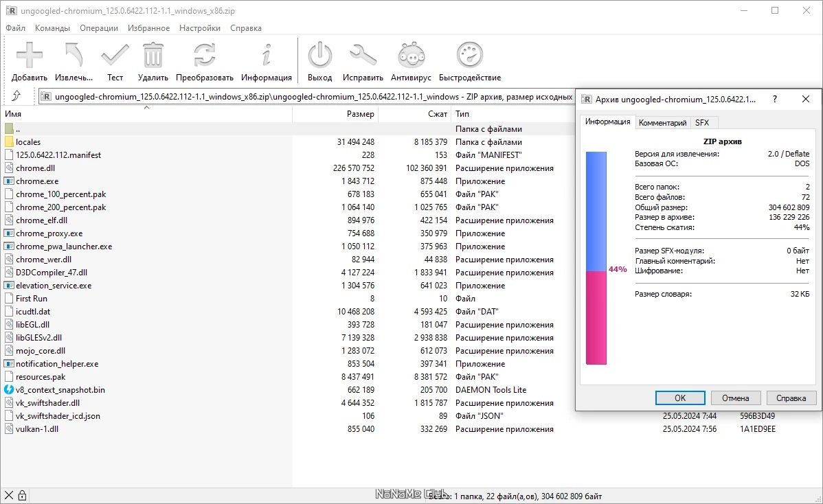Click the Выход power icon

(x=319, y=56)
